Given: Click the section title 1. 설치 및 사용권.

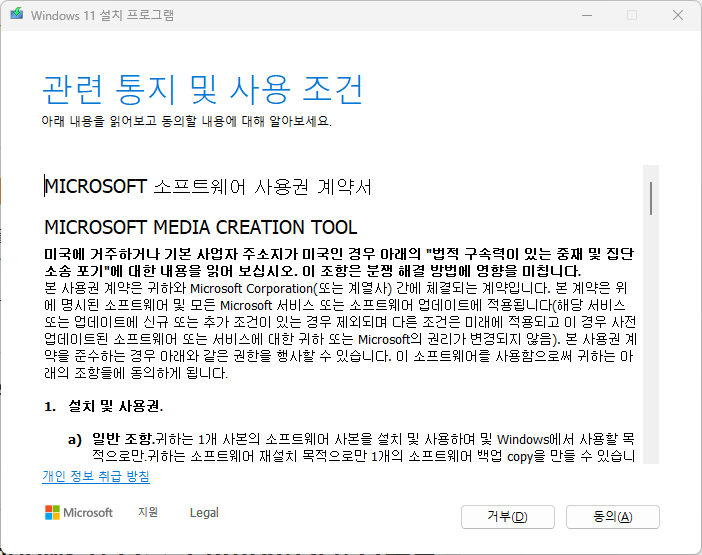Looking at the screenshot, I should pyautogui.click(x=104, y=406).
